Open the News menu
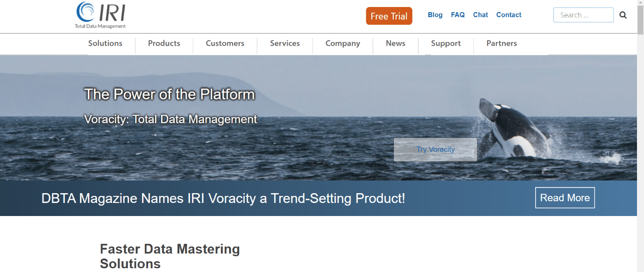Image resolution: width=644 pixels, height=272 pixels. pyautogui.click(x=396, y=43)
